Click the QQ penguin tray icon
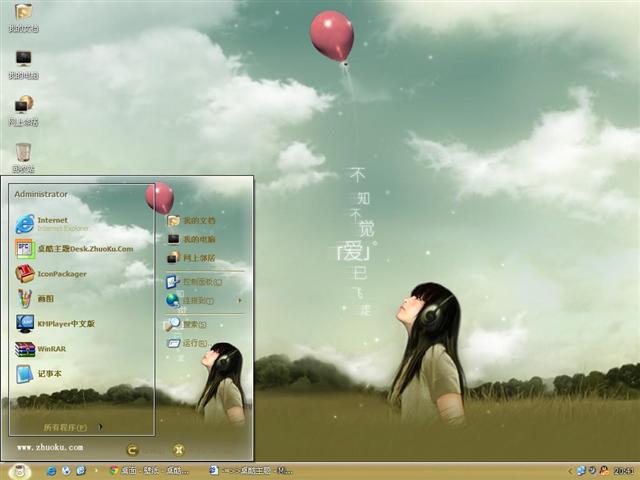Image resolution: width=640 pixels, height=480 pixels. coord(604,471)
